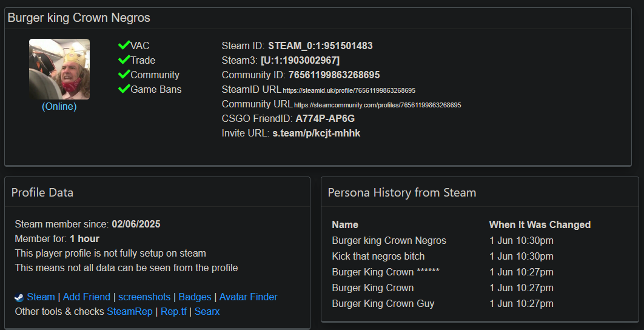Open the steamcommunity.com profile URL
The width and height of the screenshot is (644, 330).
click(x=377, y=105)
